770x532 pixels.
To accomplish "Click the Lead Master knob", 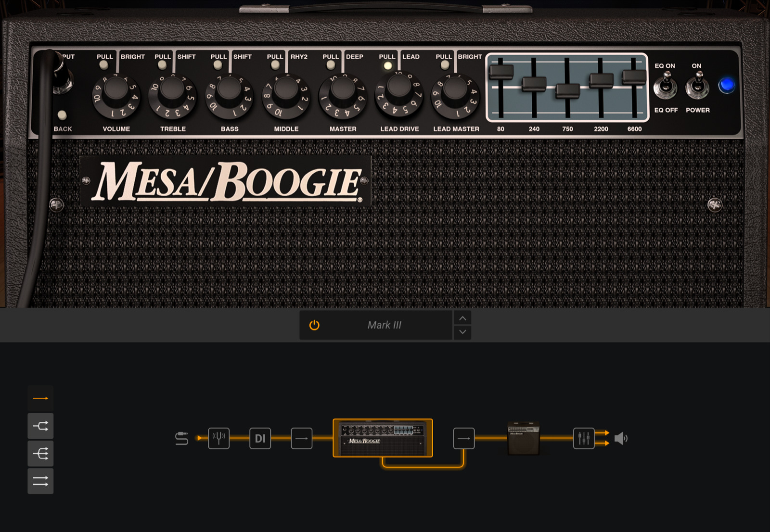I will (x=455, y=96).
